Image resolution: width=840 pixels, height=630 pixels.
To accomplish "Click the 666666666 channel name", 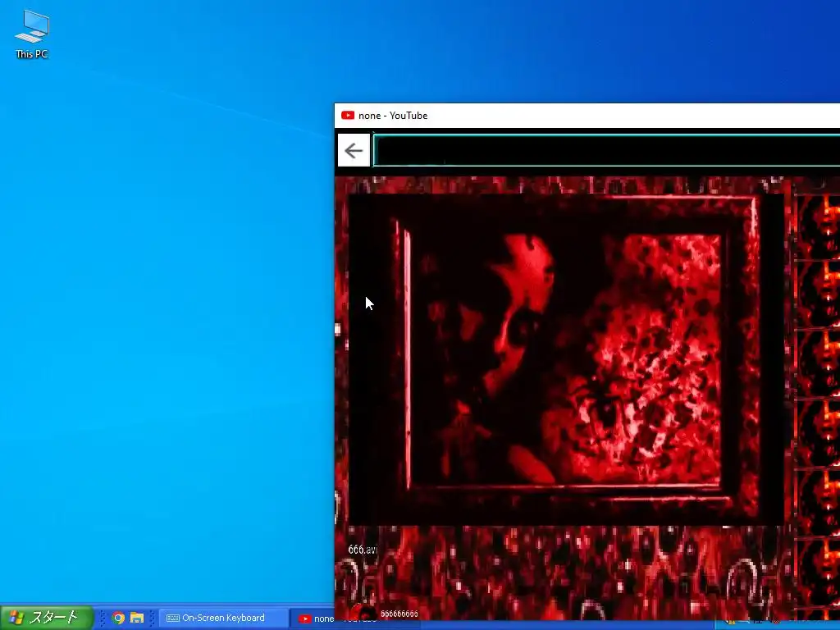I will 399,614.
